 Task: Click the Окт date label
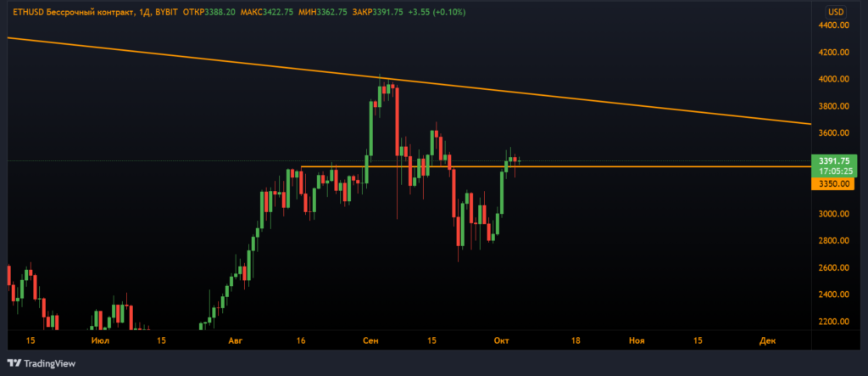pos(502,341)
